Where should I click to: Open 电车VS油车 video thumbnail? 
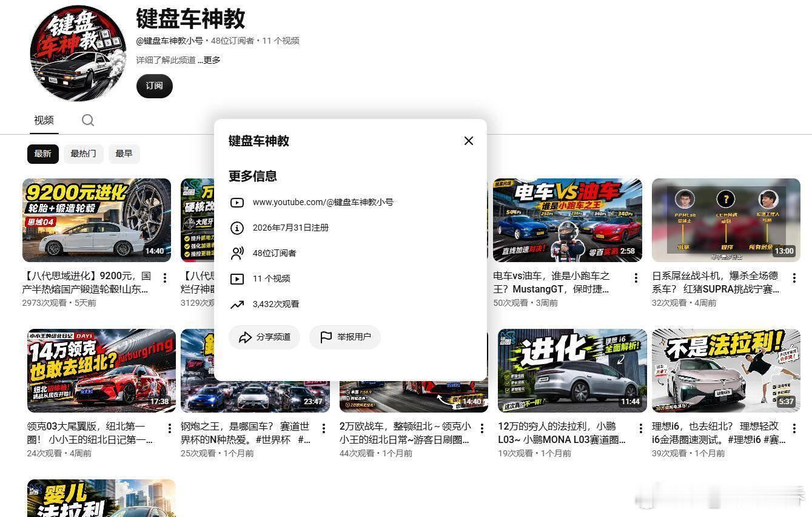tap(568, 220)
